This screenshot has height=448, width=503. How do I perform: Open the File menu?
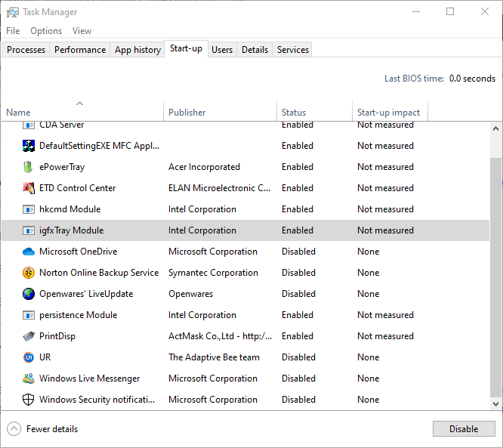[13, 31]
